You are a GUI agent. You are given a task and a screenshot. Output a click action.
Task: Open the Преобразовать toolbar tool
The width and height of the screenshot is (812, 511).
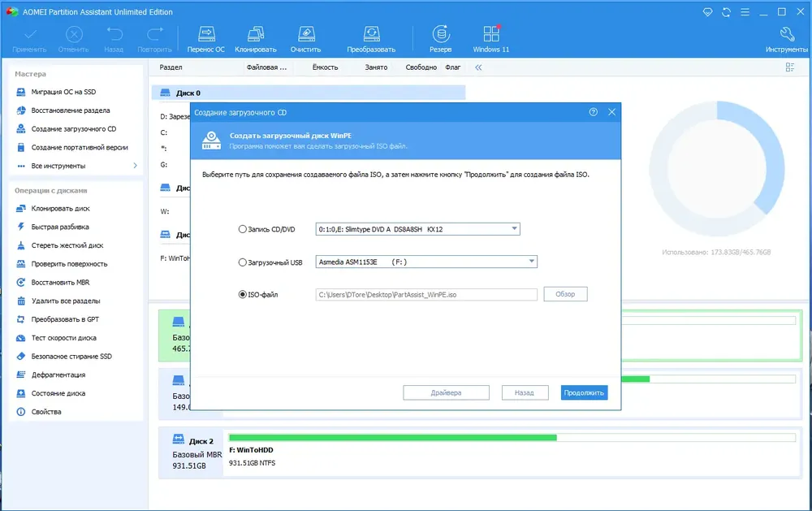[371, 39]
